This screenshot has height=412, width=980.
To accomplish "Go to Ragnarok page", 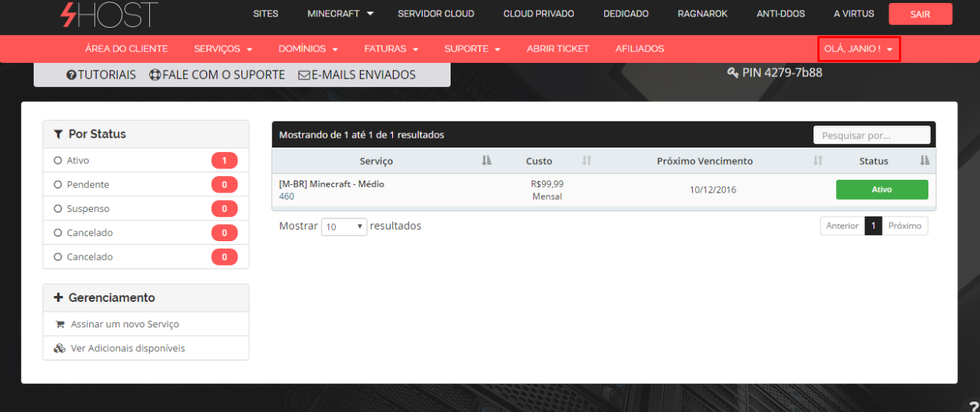I will point(703,13).
